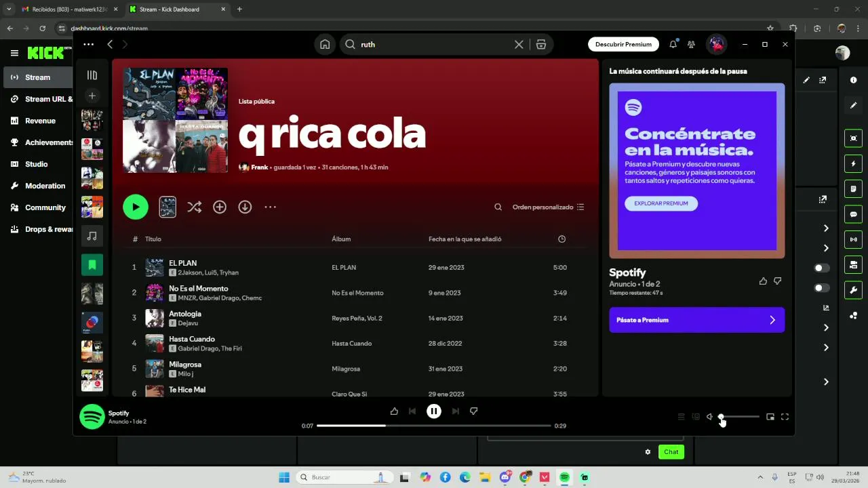Show Spotify friend activity
This screenshot has height=488, width=868.
pos(691,44)
